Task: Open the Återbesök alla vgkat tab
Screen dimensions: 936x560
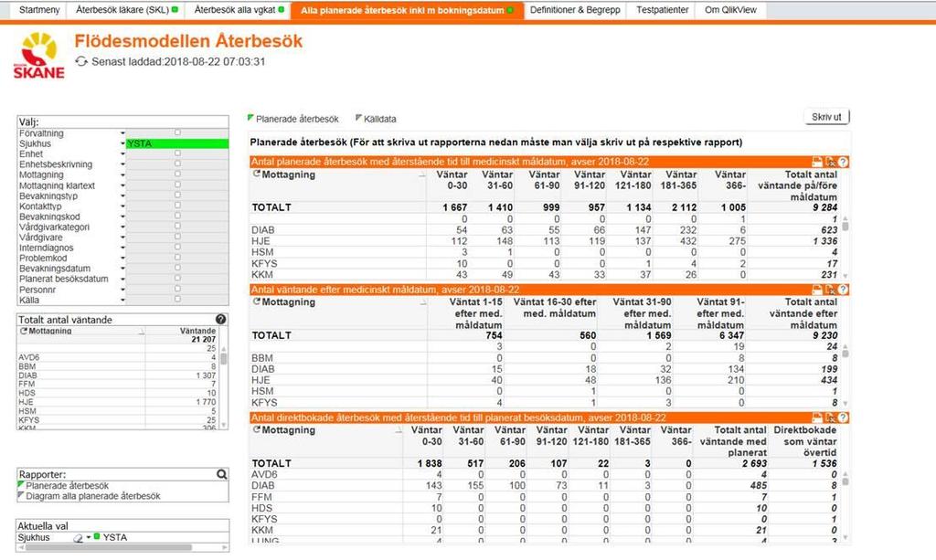Action: pos(239,10)
